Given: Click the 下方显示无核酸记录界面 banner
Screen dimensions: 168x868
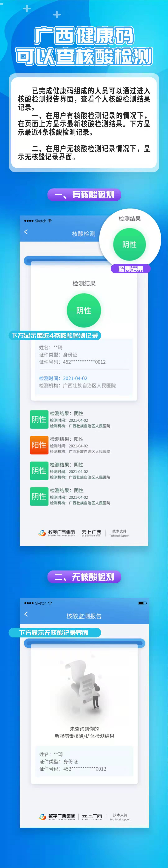Looking at the screenshot, I should click(55, 632).
